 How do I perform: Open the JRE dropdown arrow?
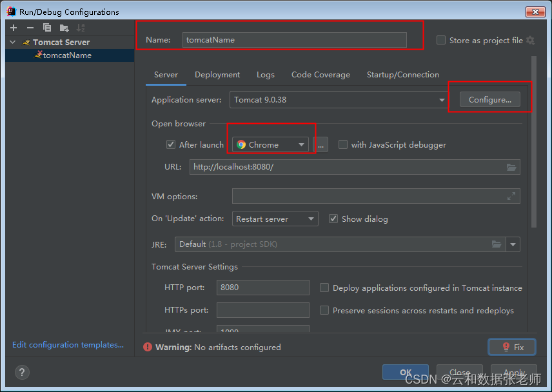[x=513, y=244]
